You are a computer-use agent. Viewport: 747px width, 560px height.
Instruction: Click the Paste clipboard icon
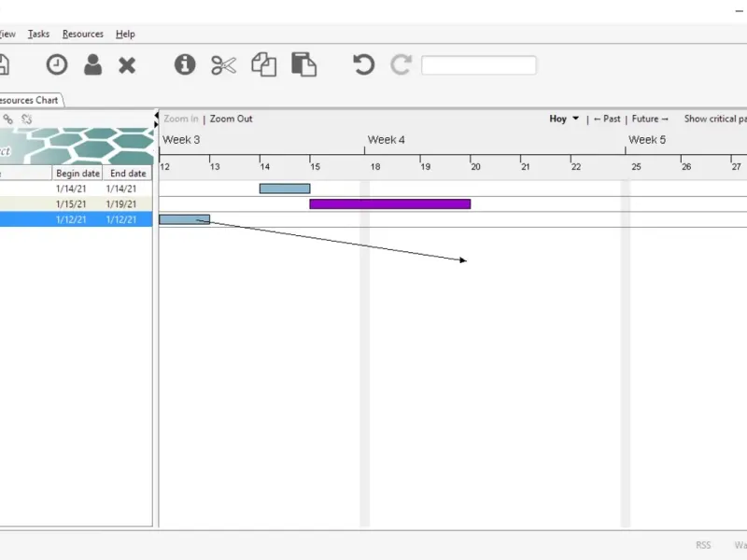[x=304, y=64]
